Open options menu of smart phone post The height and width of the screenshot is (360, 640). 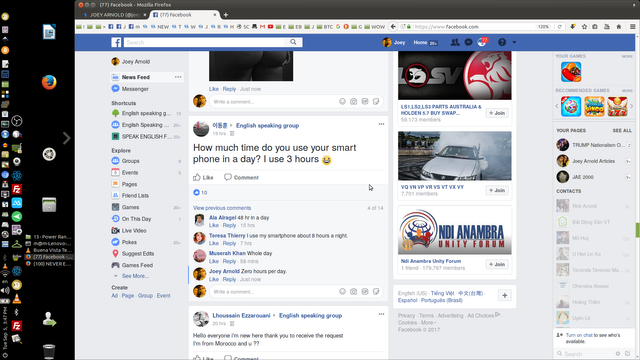pos(381,124)
